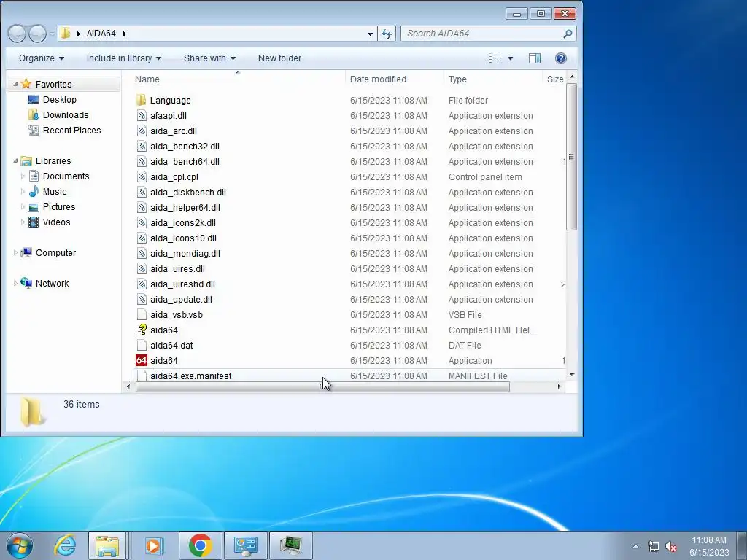Launch Internet Explorer from taskbar

65,545
